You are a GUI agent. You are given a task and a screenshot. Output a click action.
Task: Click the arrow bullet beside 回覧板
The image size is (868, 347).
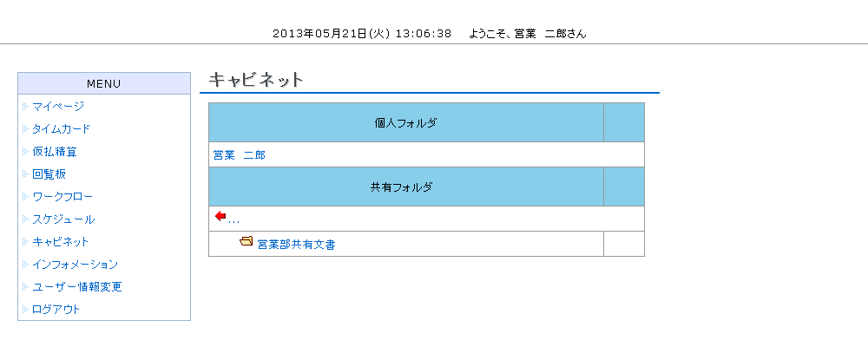[25, 174]
